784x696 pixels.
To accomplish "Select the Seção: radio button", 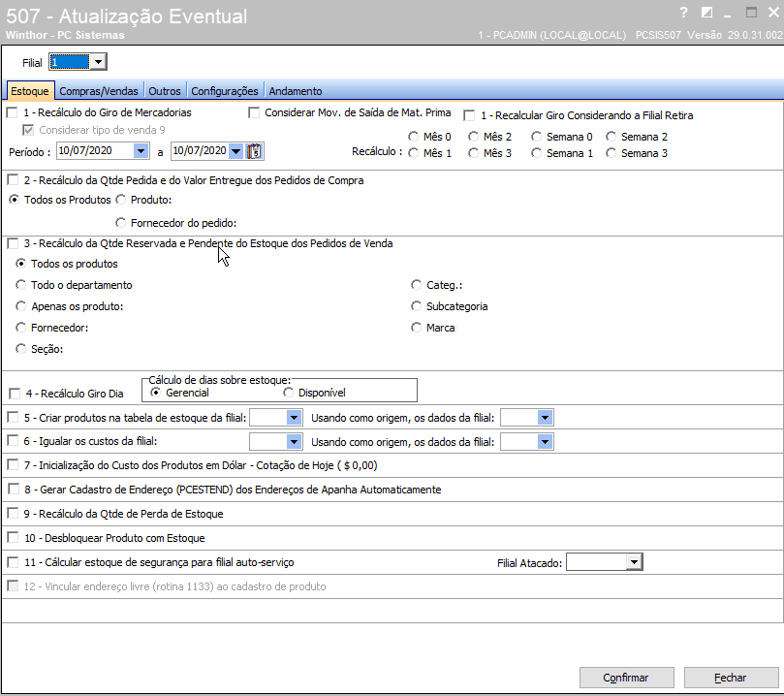I will (21, 349).
